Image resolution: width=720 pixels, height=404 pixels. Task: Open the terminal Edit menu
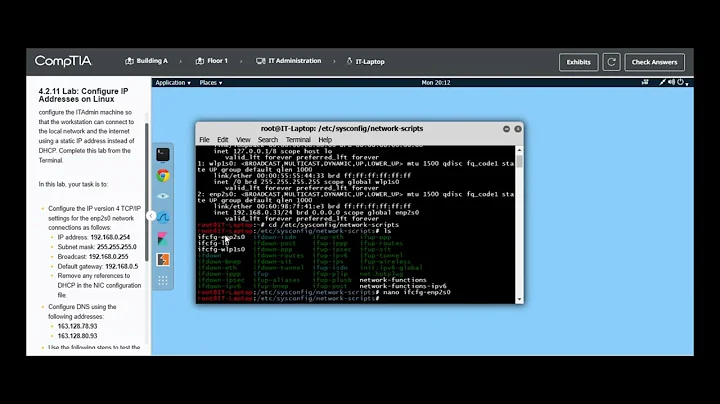(x=223, y=140)
